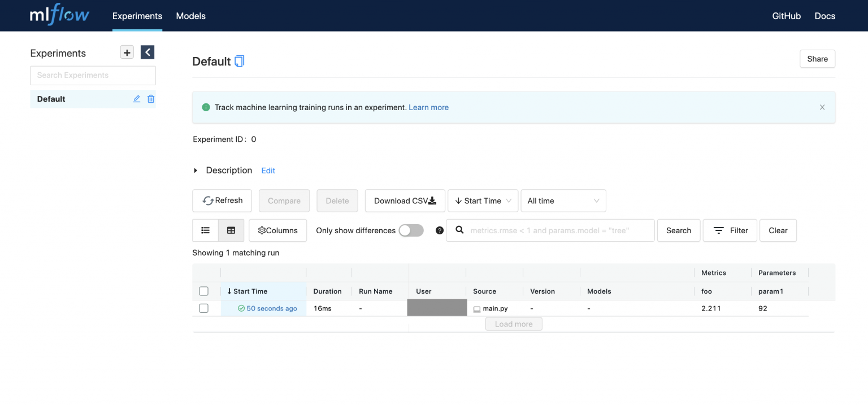868x406 pixels.
Task: Click the pencil icon to rename Default experiment
Action: pyautogui.click(x=136, y=98)
